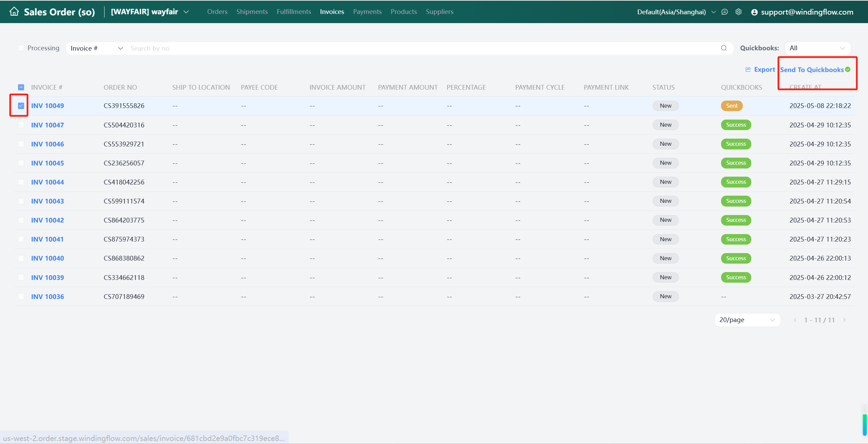Screen dimensions: 868x444
Task: Open invoice INV 10043
Action: coord(48,201)
